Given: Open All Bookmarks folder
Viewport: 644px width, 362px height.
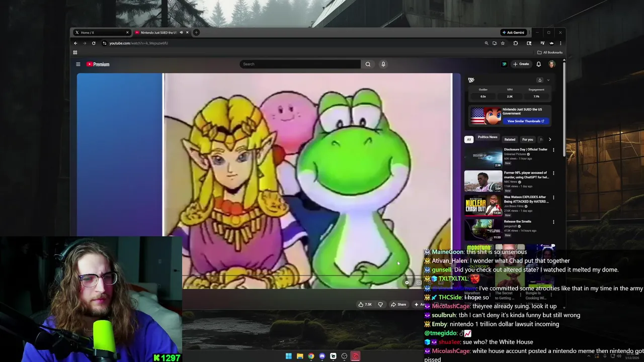Looking at the screenshot, I should 550,52.
